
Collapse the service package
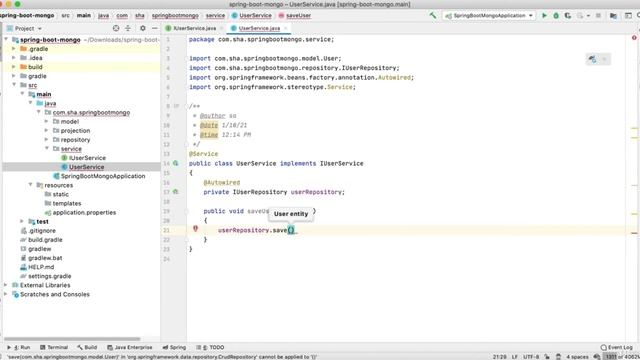[47, 149]
